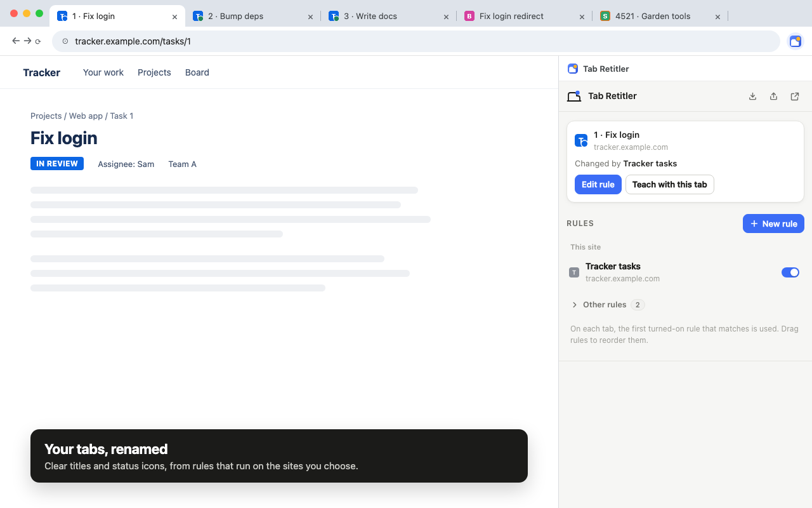Open Board in the Tracker navigation

[197, 72]
